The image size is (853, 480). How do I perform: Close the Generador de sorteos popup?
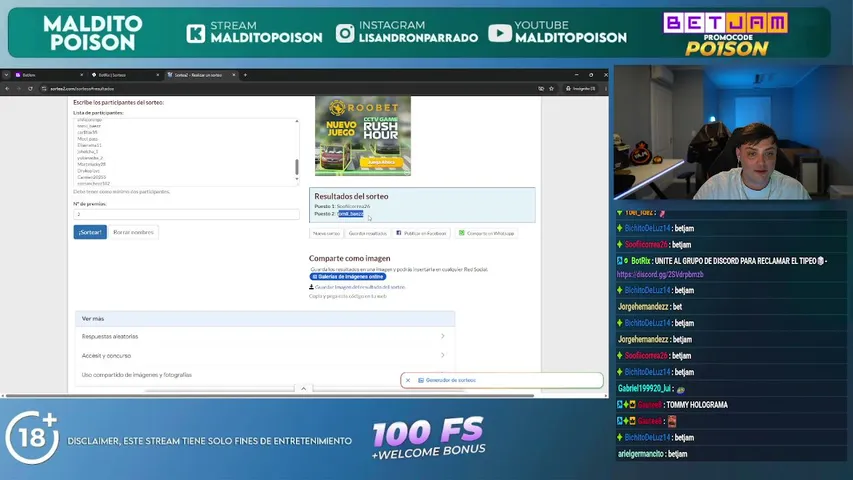point(408,380)
